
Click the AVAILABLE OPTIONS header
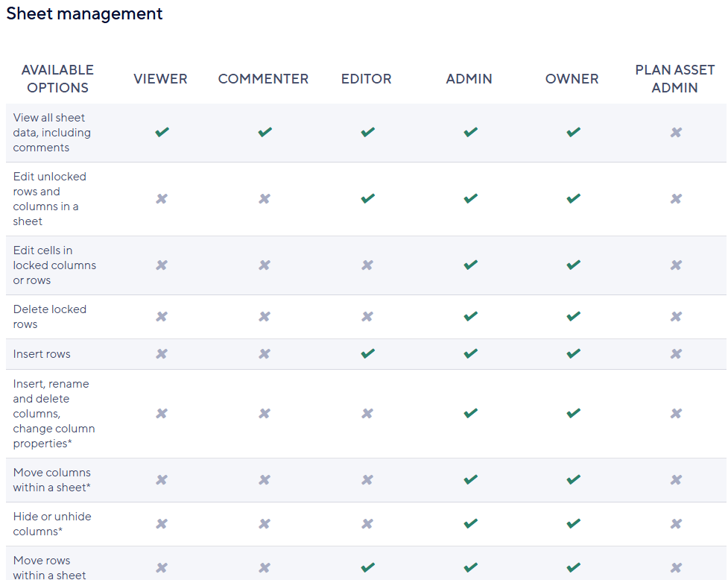[57, 79]
